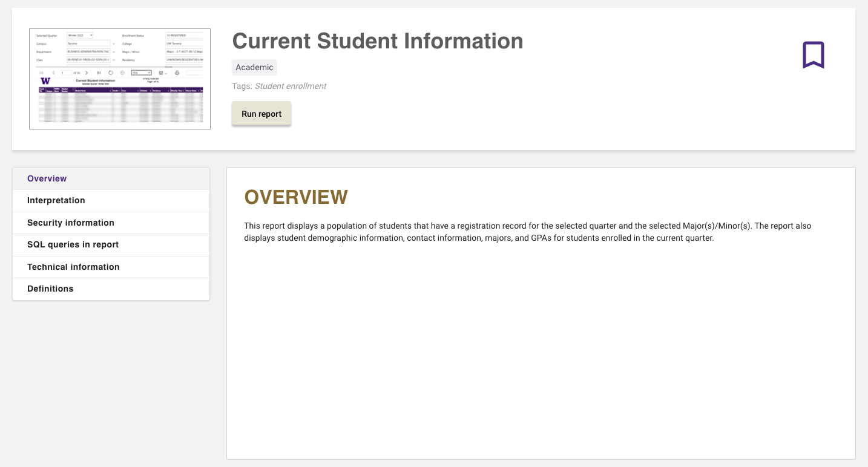Viewport: 868px width, 467px height.
Task: Click the next page arrow in preview
Action: point(87,73)
